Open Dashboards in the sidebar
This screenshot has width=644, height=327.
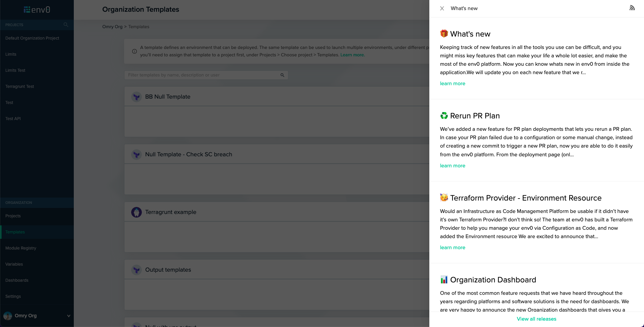(17, 280)
